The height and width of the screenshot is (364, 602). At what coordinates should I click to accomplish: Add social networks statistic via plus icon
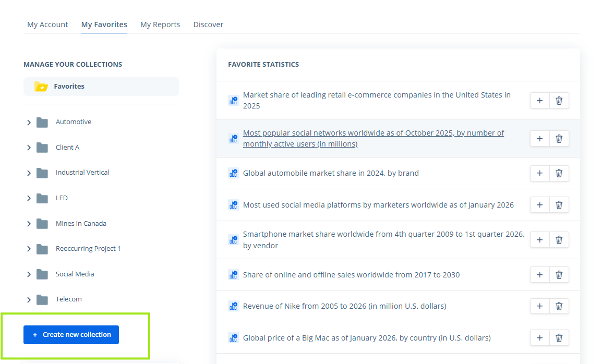[x=540, y=139]
